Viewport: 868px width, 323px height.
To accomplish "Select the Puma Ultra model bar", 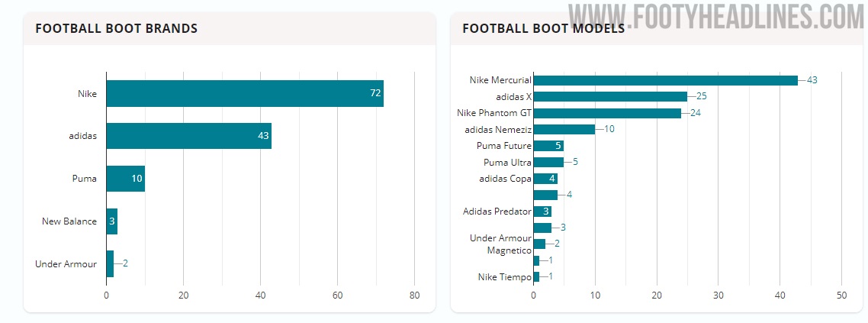I will (x=548, y=162).
